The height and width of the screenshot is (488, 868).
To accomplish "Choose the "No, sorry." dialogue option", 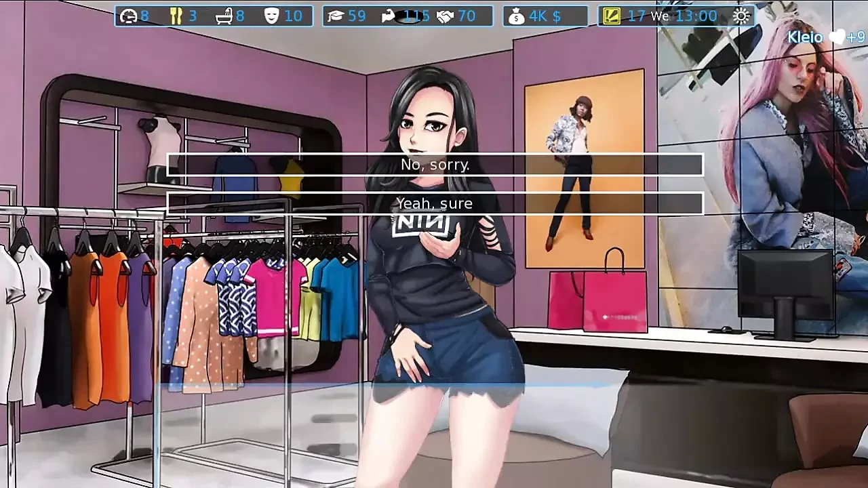I will coord(435,165).
